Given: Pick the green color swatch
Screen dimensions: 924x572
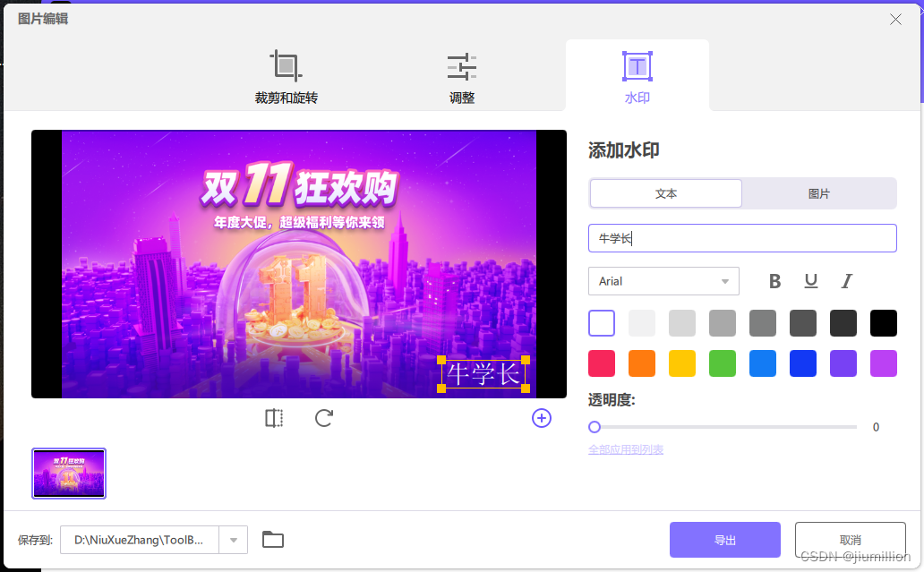Looking at the screenshot, I should (x=723, y=363).
